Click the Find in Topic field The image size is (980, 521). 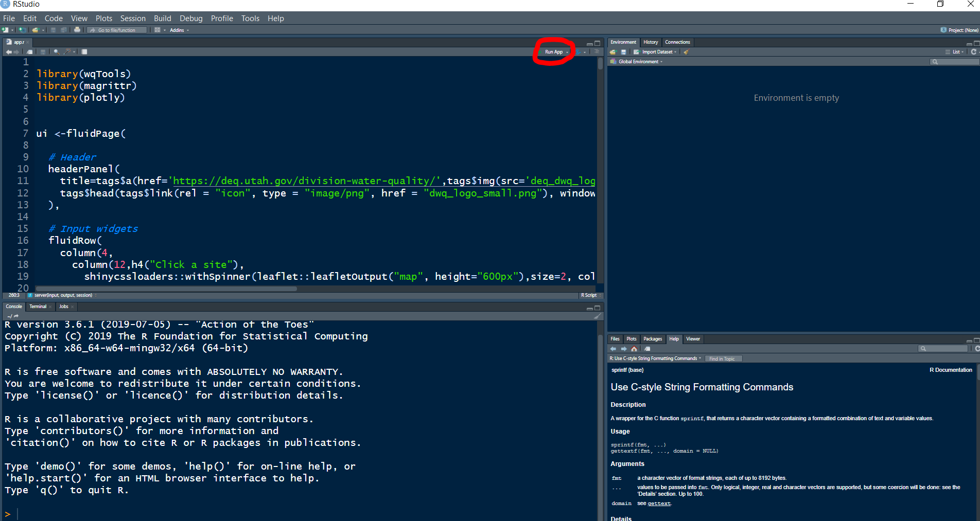coord(724,359)
